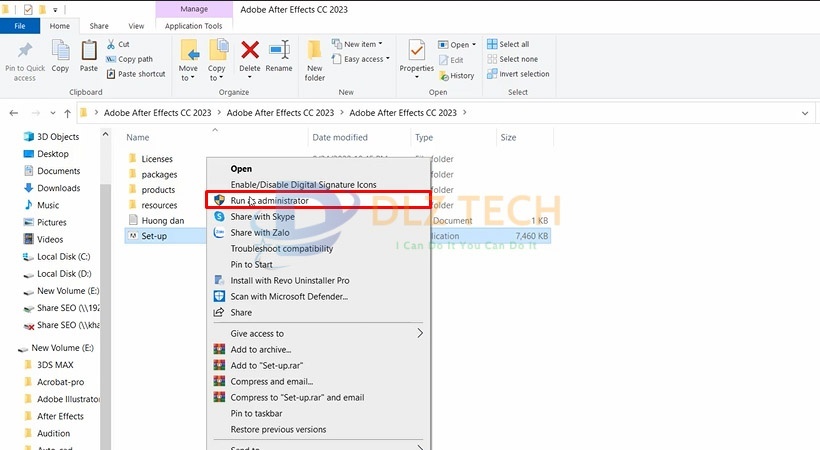Viewport: 820px width, 450px height.
Task: Create a New folder from the ribbon
Action: click(x=315, y=58)
